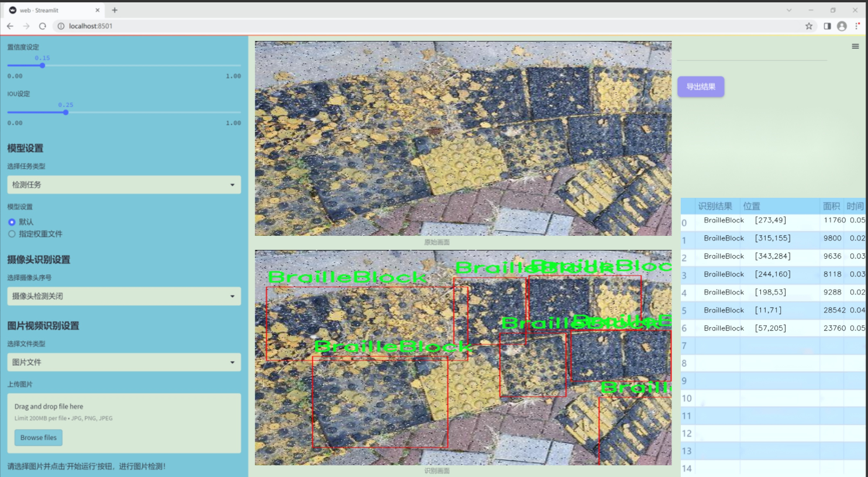Image resolution: width=868 pixels, height=477 pixels.
Task: Select area cell 9636
Action: point(832,256)
